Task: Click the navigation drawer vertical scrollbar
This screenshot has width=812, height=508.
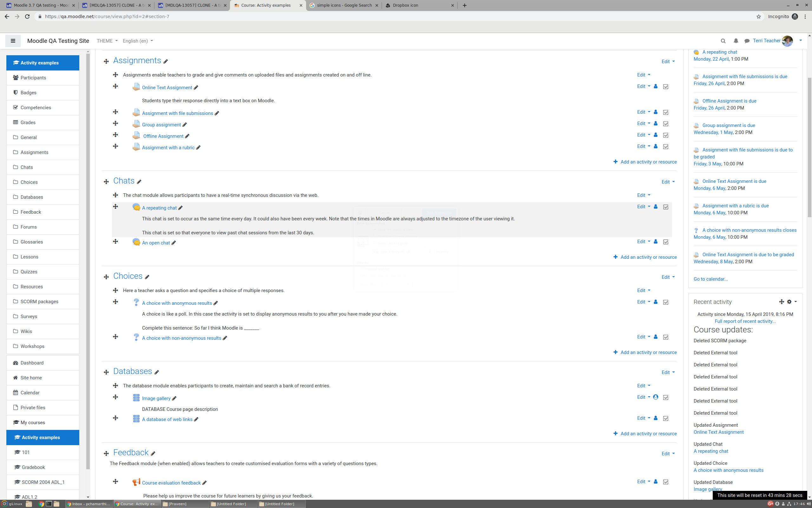Action: point(88,262)
